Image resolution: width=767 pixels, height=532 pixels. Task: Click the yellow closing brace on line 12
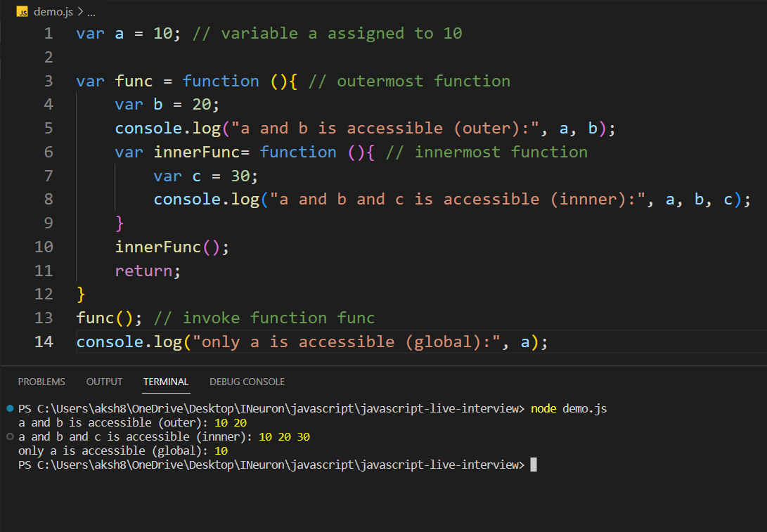(82, 294)
